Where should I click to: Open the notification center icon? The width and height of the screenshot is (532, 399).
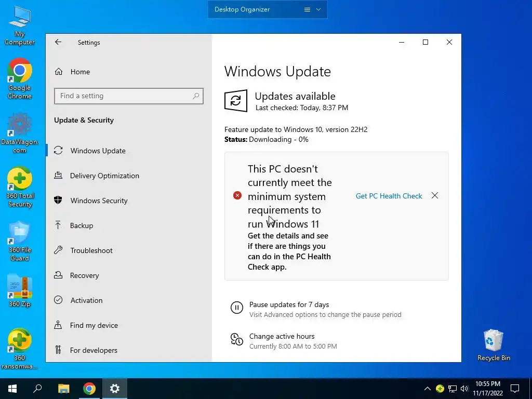click(x=515, y=389)
